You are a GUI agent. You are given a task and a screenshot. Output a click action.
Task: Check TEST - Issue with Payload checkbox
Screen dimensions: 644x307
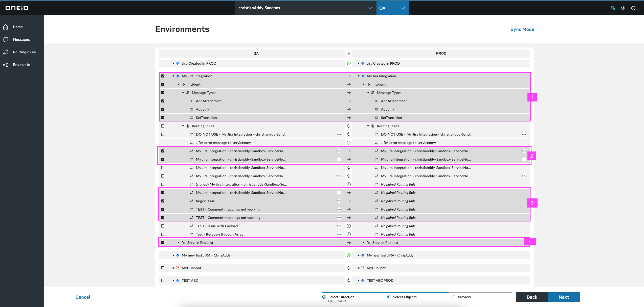(x=163, y=226)
